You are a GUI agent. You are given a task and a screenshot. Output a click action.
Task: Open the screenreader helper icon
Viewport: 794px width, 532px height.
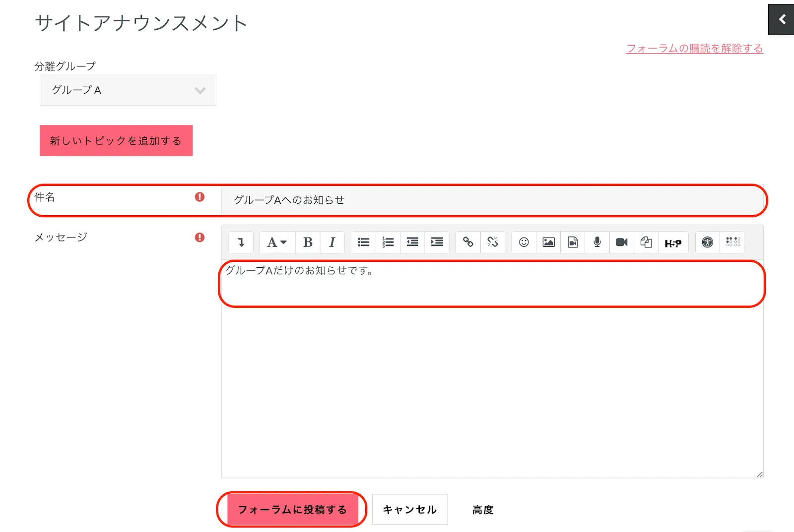(x=732, y=242)
